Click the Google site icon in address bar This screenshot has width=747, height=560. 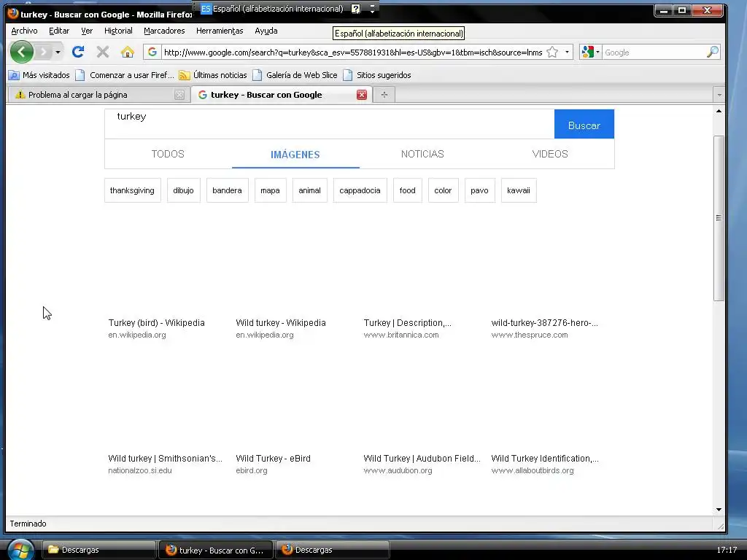coord(152,52)
